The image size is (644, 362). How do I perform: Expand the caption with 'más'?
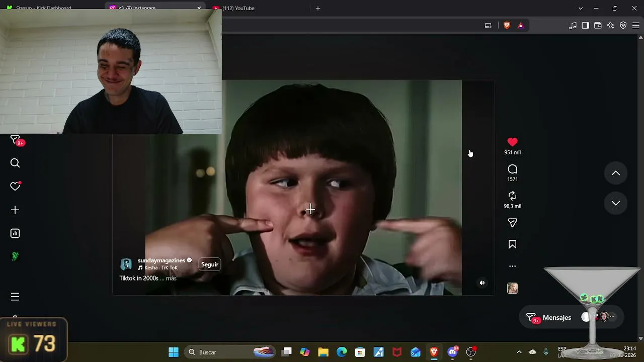pos(171,278)
